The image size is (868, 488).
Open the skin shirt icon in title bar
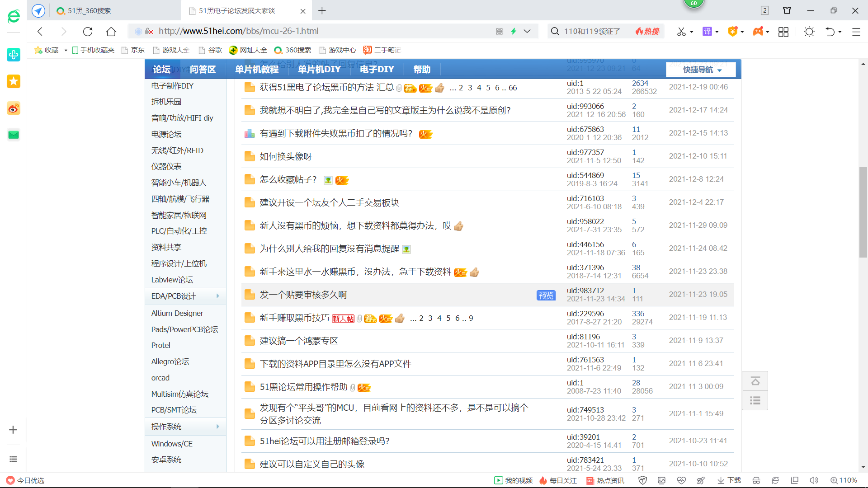click(x=787, y=10)
